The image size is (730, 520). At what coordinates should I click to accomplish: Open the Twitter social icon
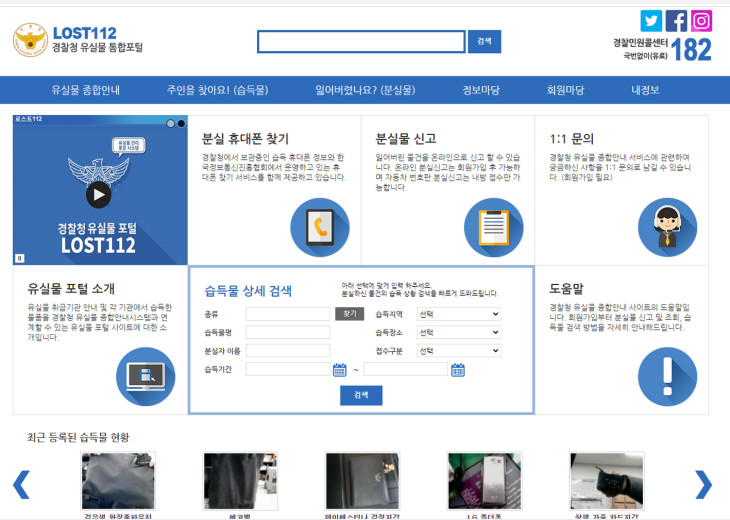coord(651,20)
